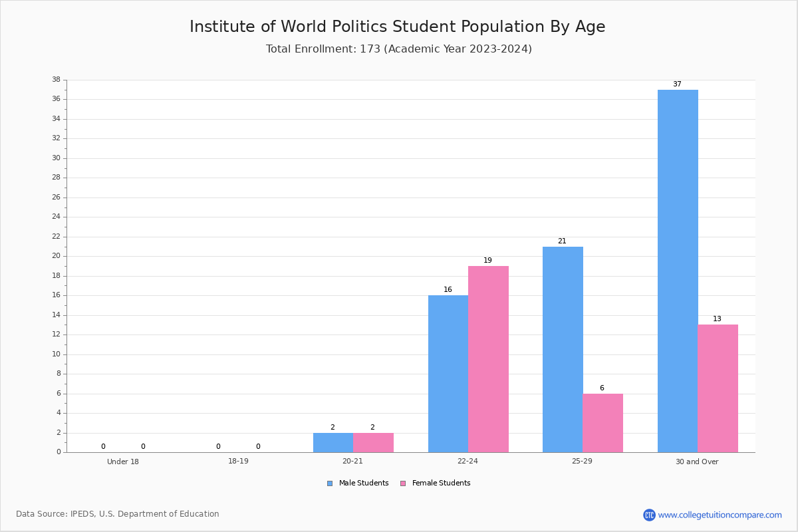Image resolution: width=798 pixels, height=532 pixels.
Task: Click the 18-19 axis label
Action: coord(238,462)
